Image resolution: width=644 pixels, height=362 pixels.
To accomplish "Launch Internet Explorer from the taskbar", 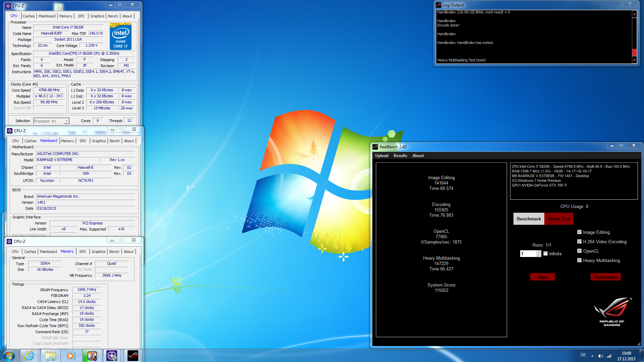I will (x=30, y=356).
